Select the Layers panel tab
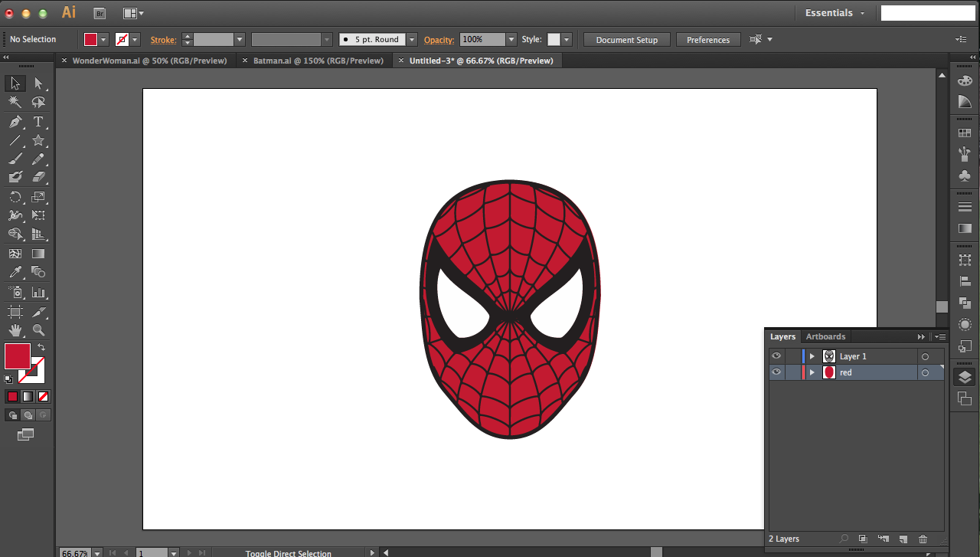Viewport: 980px width, 557px height. pyautogui.click(x=782, y=336)
